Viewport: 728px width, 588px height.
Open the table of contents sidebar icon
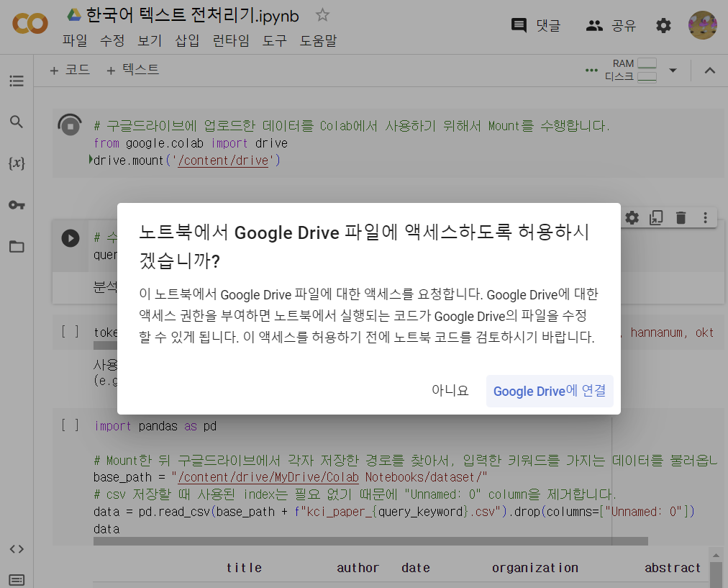coord(17,81)
